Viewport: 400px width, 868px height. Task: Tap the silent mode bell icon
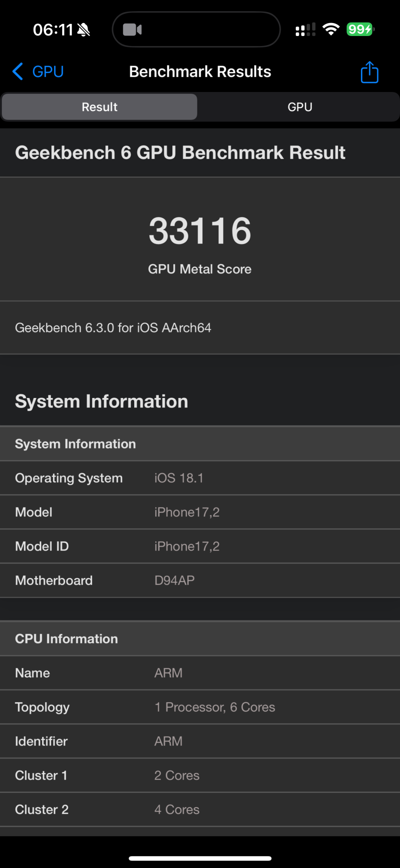(83, 30)
